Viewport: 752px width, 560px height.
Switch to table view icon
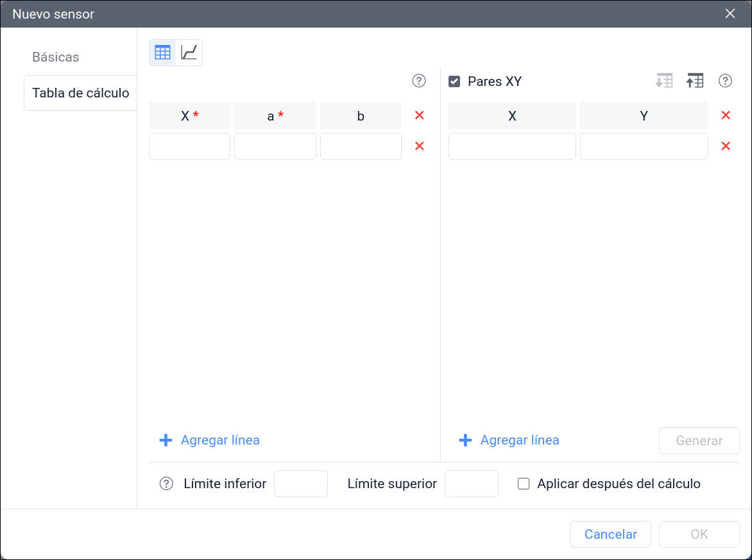[x=162, y=53]
